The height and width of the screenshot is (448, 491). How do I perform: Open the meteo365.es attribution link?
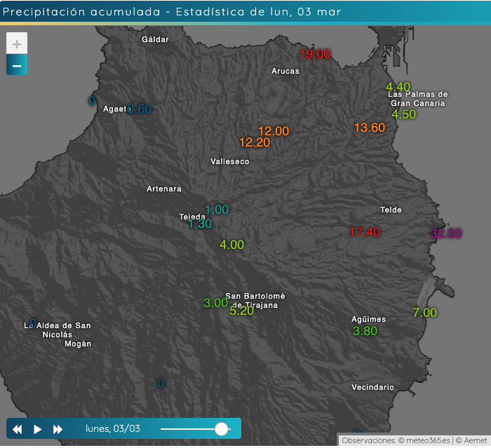(425, 441)
